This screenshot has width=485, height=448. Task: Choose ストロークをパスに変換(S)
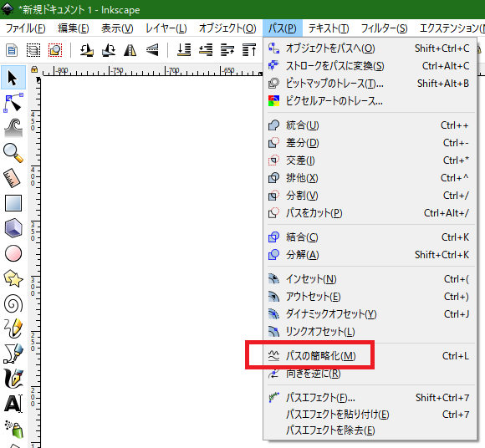click(370, 65)
